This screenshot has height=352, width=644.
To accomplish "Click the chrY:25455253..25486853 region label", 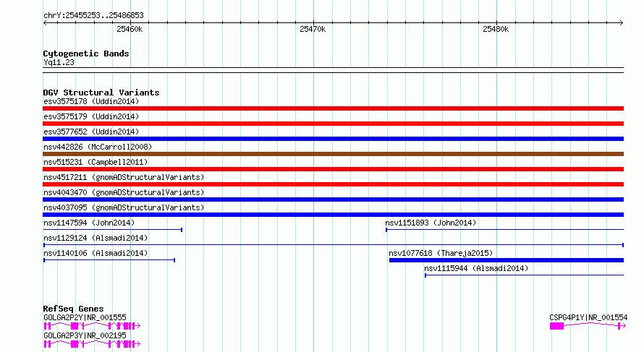I will click(93, 16).
